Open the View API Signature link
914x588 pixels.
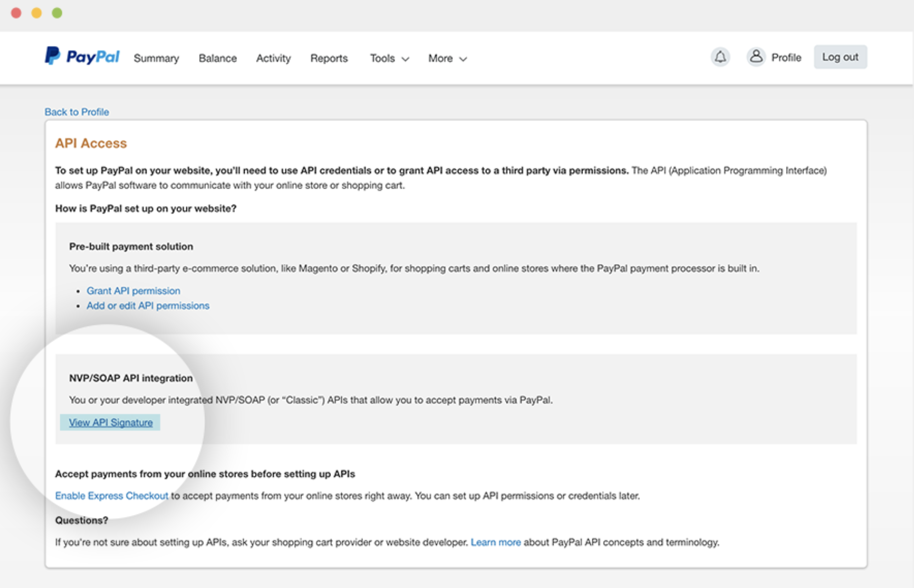(x=111, y=423)
